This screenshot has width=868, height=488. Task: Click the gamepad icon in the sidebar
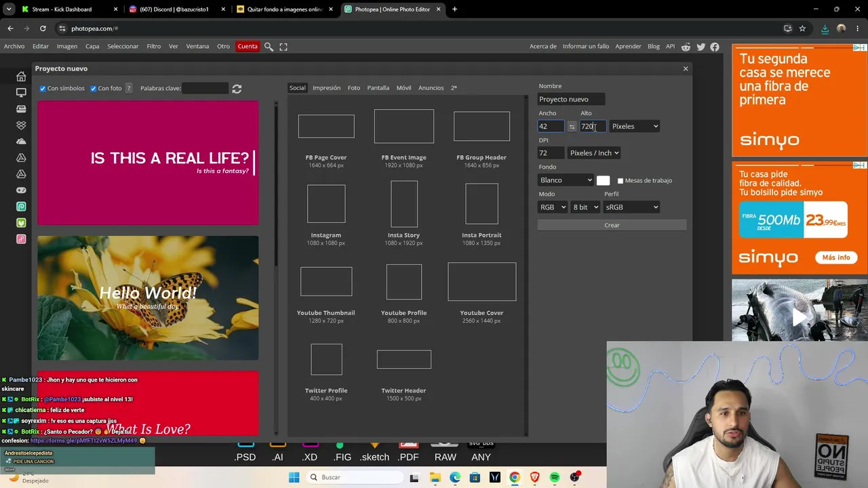21,190
